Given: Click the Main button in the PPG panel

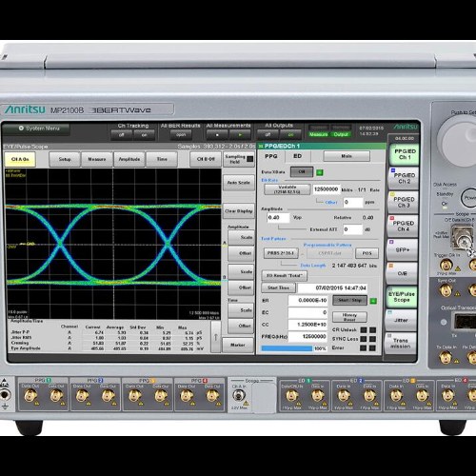Looking at the screenshot, I should pyautogui.click(x=347, y=156).
